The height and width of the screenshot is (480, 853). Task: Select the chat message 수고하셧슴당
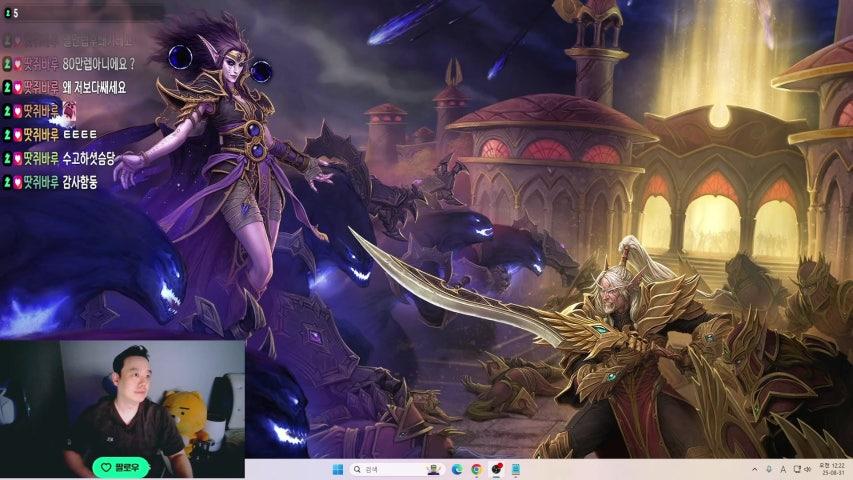click(89, 158)
